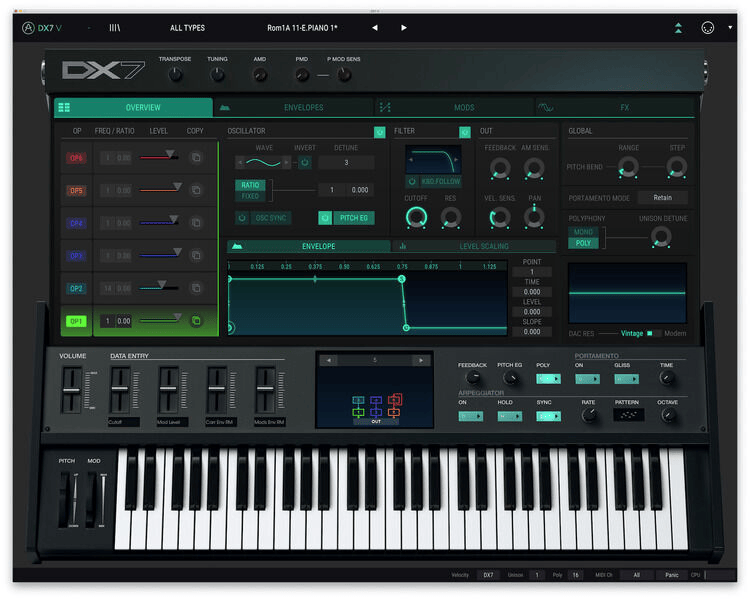Open MIDI Ch All selector
Viewport: 750px width, 599px height.
[637, 575]
